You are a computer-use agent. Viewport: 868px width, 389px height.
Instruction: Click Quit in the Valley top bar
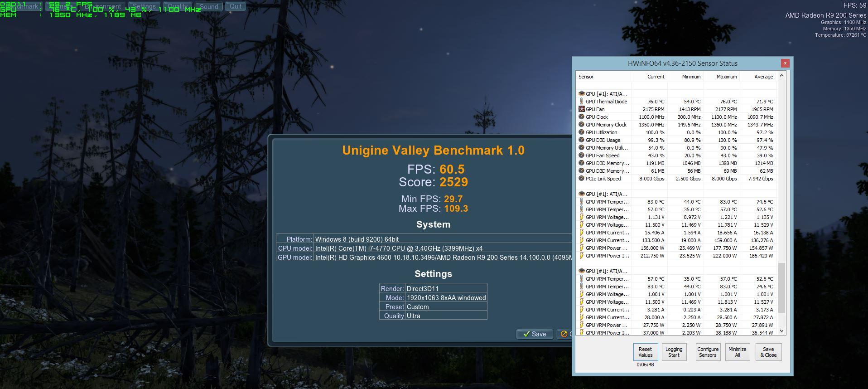(x=236, y=6)
